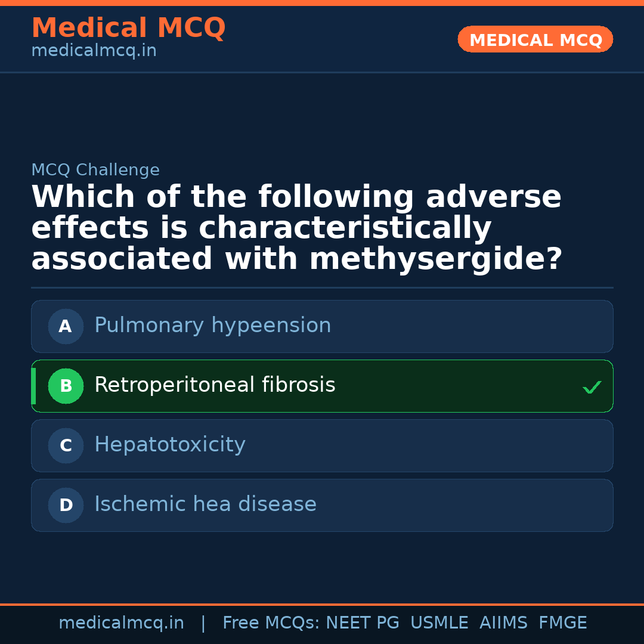
Task: Click the letter D circle icon
Action: (66, 505)
